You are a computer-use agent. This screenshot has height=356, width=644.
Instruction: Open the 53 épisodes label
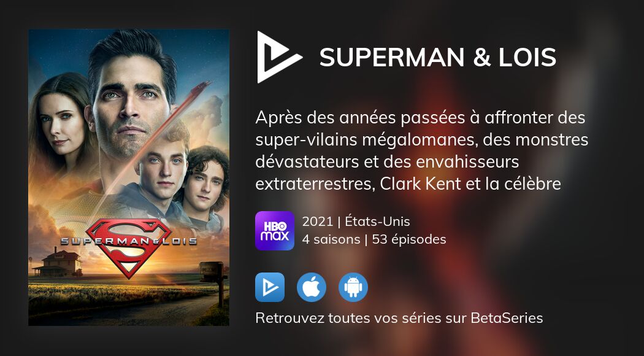click(409, 239)
